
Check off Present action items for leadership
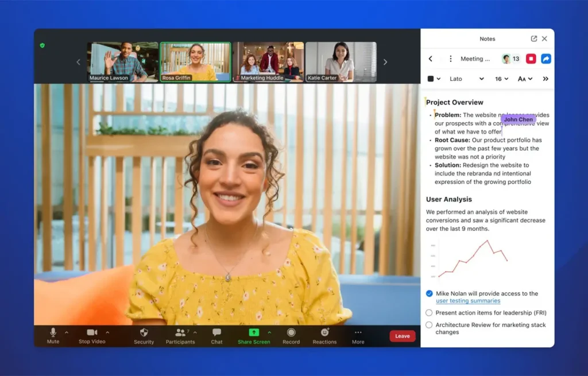[x=429, y=313]
